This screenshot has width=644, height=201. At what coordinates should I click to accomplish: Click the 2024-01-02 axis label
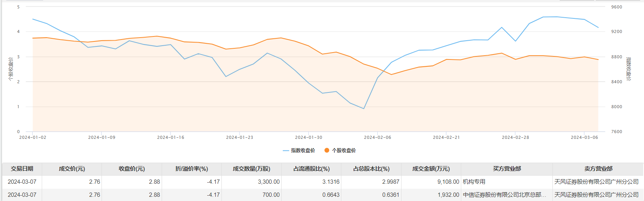point(33,137)
